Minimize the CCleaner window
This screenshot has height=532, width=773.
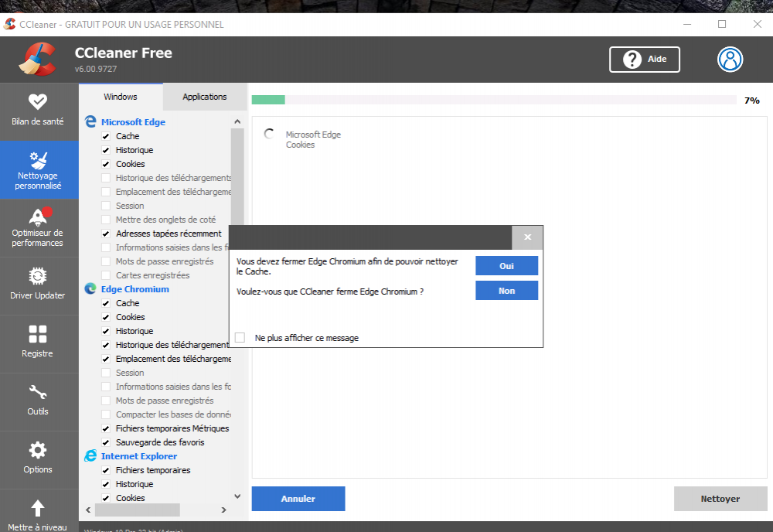tap(686, 24)
